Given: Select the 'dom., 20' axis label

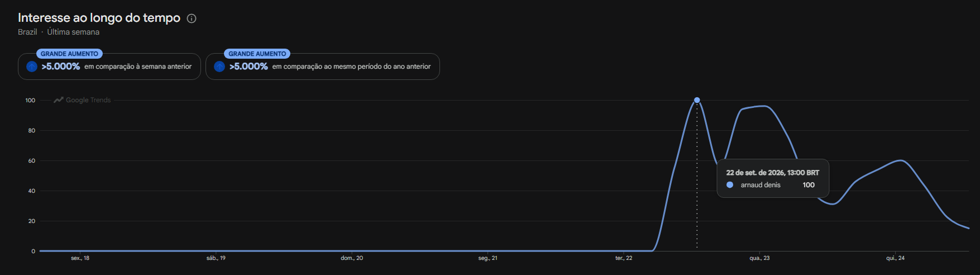Looking at the screenshot, I should [x=352, y=258].
